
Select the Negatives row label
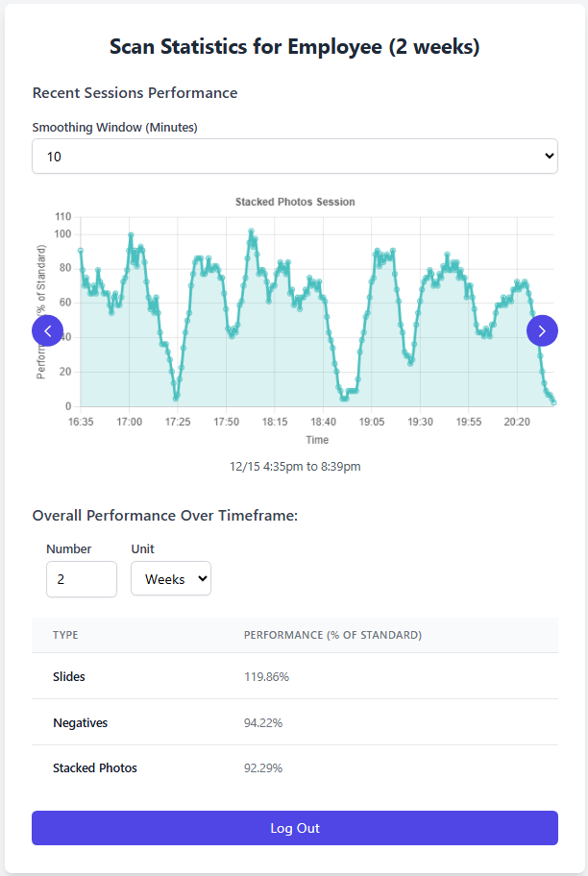(x=80, y=722)
